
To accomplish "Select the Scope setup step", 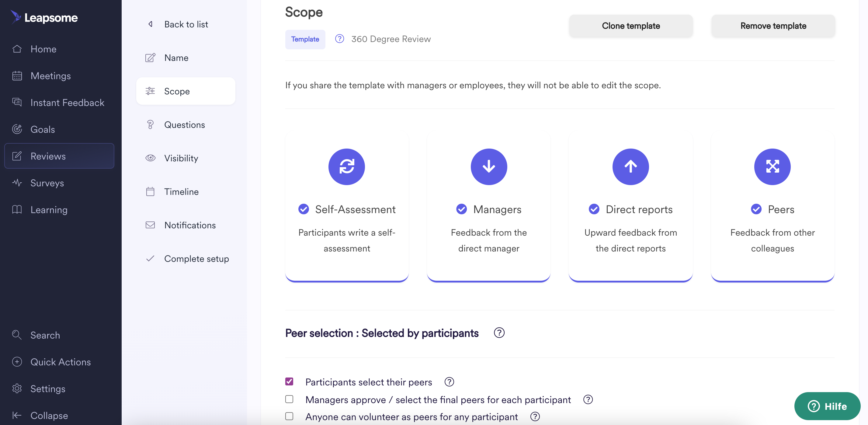I will (x=186, y=91).
